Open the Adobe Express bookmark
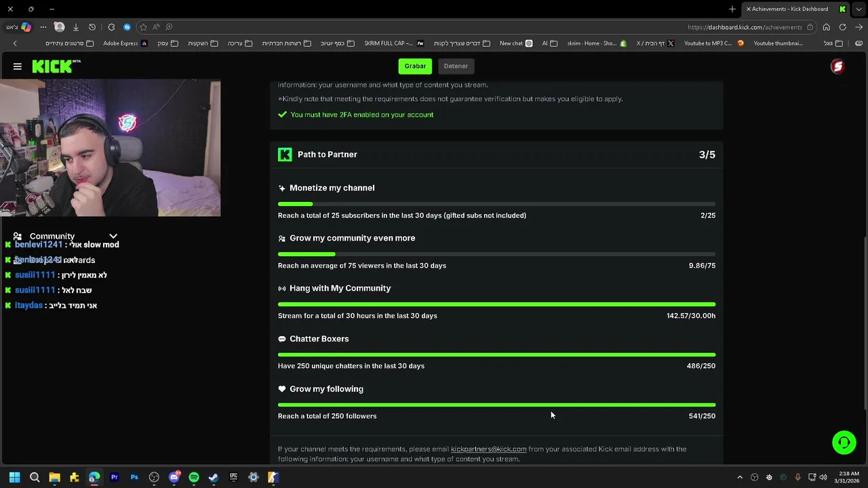Screen dimensions: 868x488 point(125,43)
